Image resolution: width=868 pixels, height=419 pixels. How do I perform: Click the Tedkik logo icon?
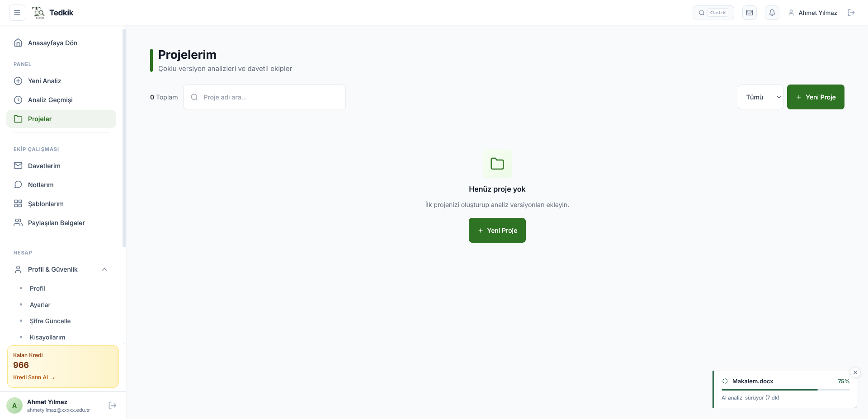[x=38, y=13]
